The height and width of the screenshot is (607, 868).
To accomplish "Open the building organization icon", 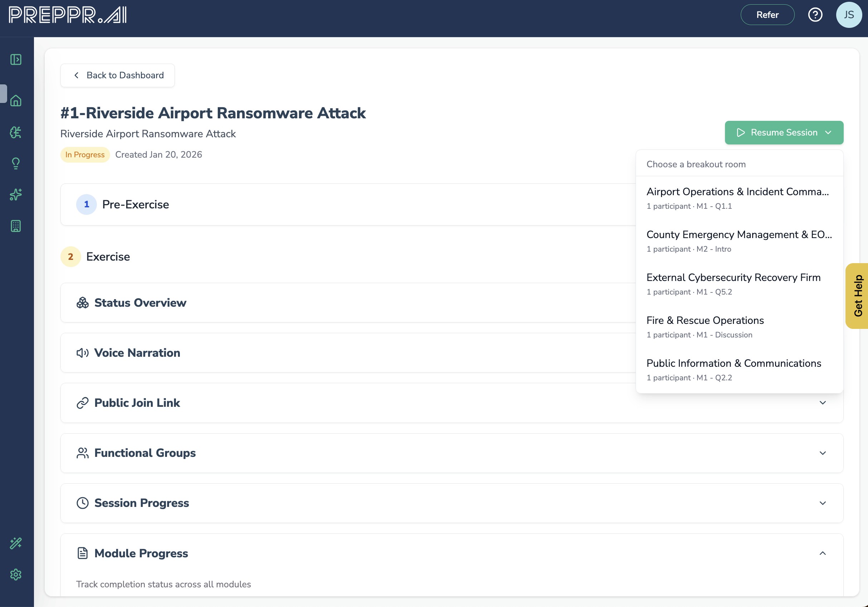I will pyautogui.click(x=16, y=226).
